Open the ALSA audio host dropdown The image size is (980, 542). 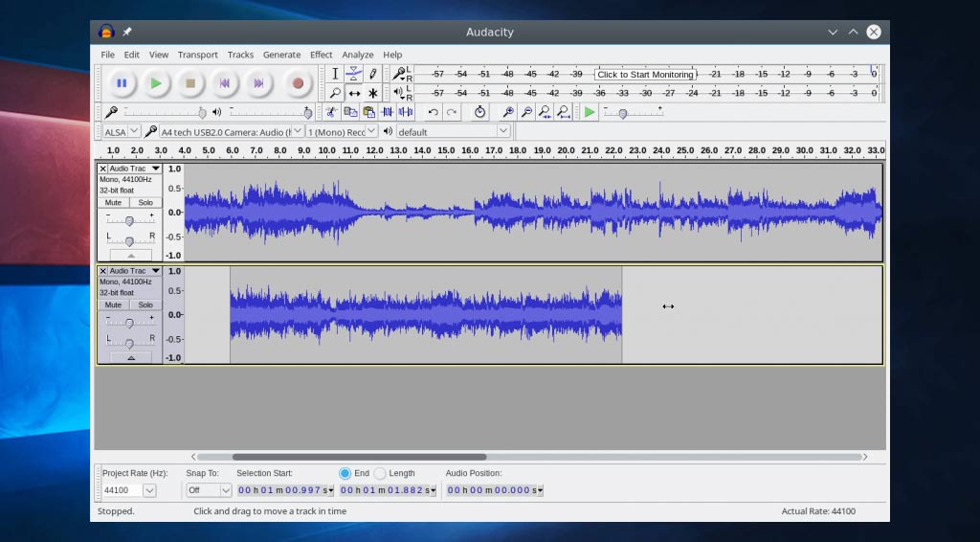click(122, 131)
